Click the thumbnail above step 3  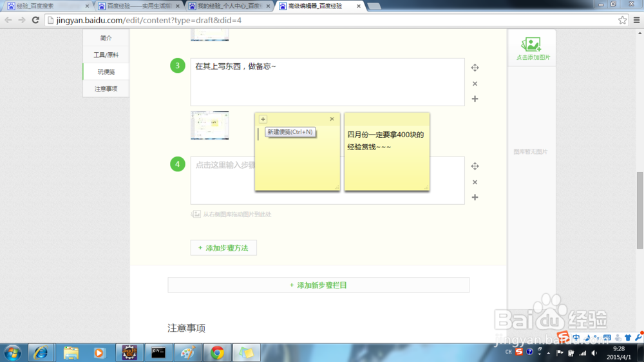(x=209, y=35)
